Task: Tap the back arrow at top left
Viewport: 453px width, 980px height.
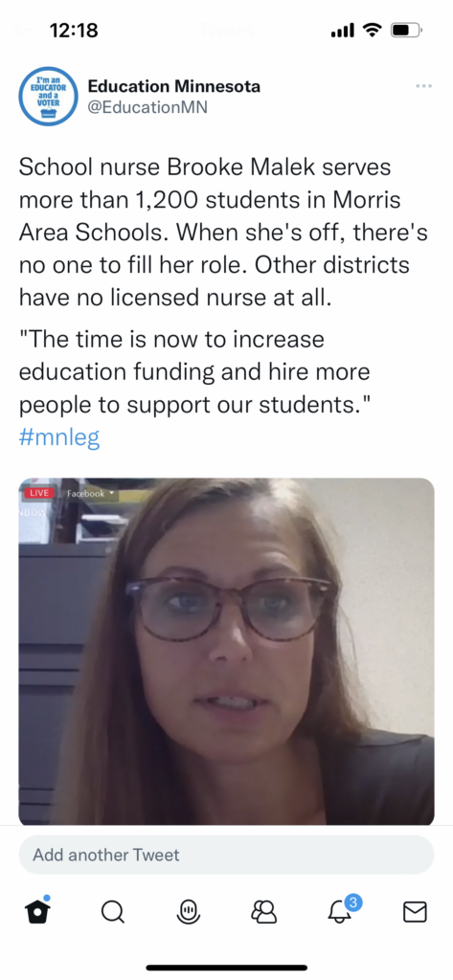Action: pos(25,29)
